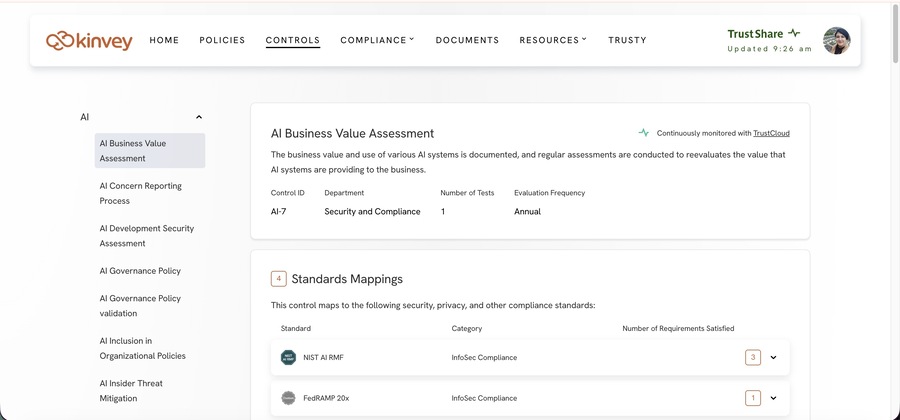Open the Compliance dropdown menu
Screen dimensions: 900x420
point(377,40)
